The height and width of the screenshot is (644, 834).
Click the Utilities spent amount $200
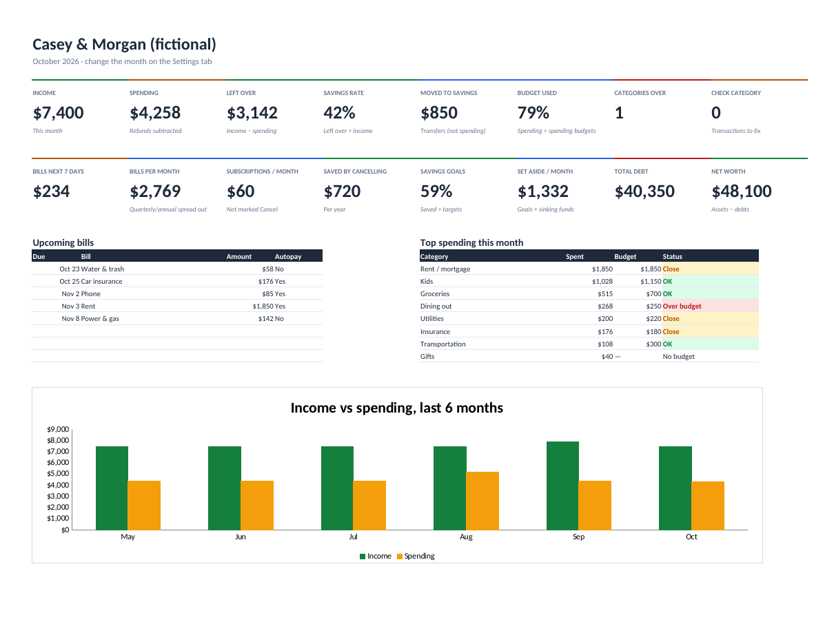pyautogui.click(x=605, y=319)
